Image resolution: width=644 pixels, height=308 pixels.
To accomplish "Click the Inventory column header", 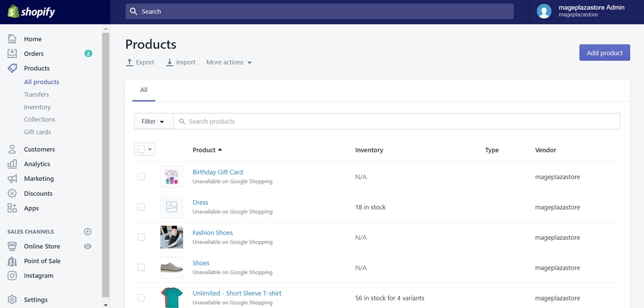I will [369, 150].
